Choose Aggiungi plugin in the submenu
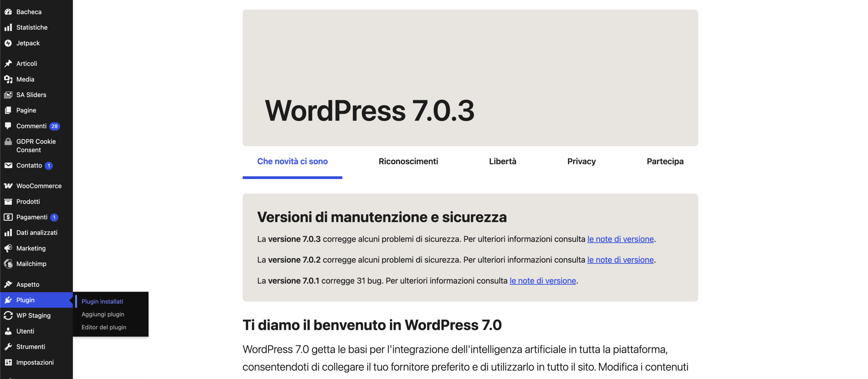868x379 pixels. [103, 314]
